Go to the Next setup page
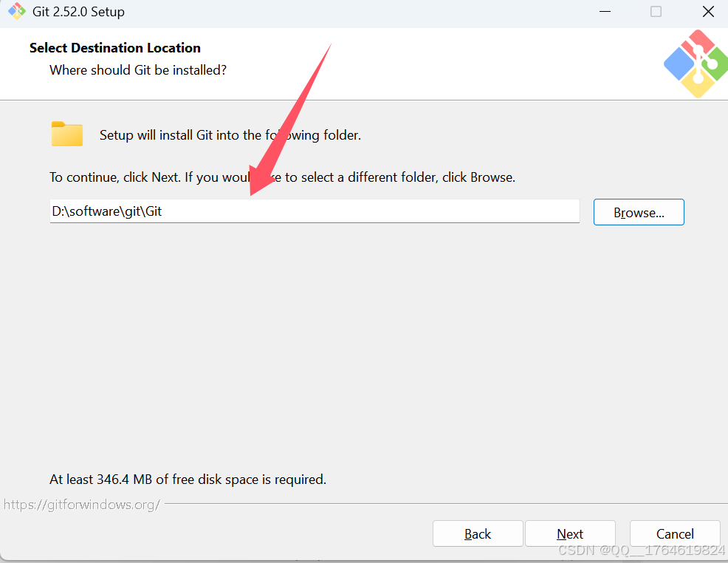 pyautogui.click(x=570, y=533)
